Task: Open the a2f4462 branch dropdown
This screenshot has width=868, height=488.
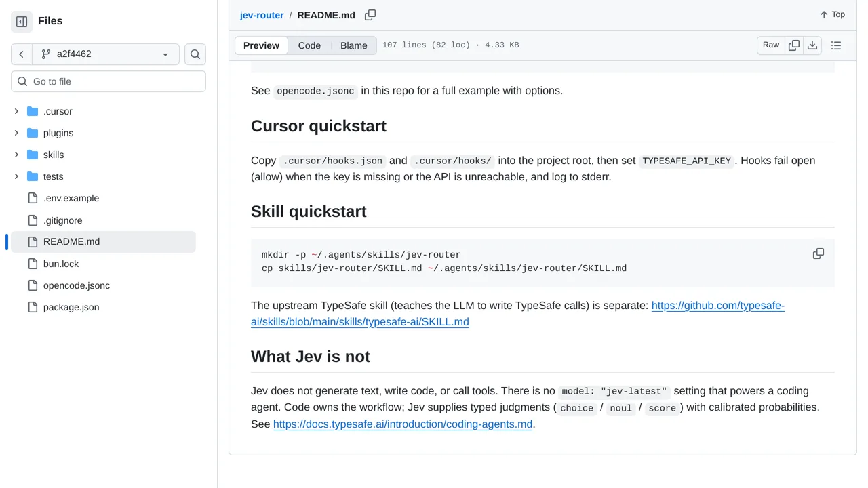Action: (x=106, y=54)
